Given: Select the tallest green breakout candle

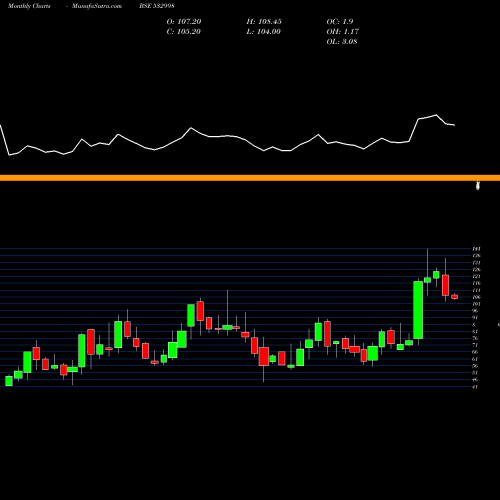Looking at the screenshot, I should [x=418, y=310].
